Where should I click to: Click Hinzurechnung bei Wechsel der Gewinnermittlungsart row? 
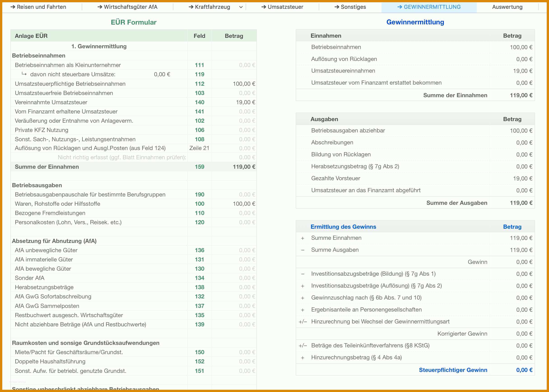415,322
